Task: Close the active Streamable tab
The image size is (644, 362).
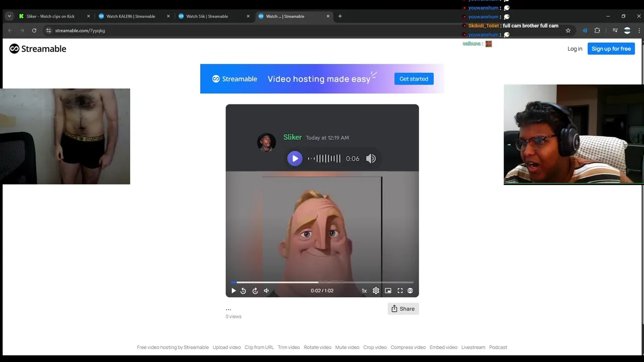Action: tap(328, 16)
